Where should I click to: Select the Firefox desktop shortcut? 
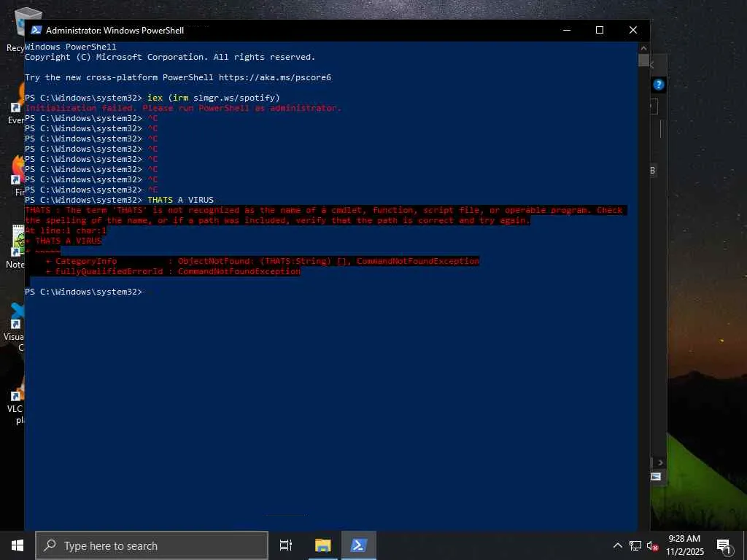(18, 175)
